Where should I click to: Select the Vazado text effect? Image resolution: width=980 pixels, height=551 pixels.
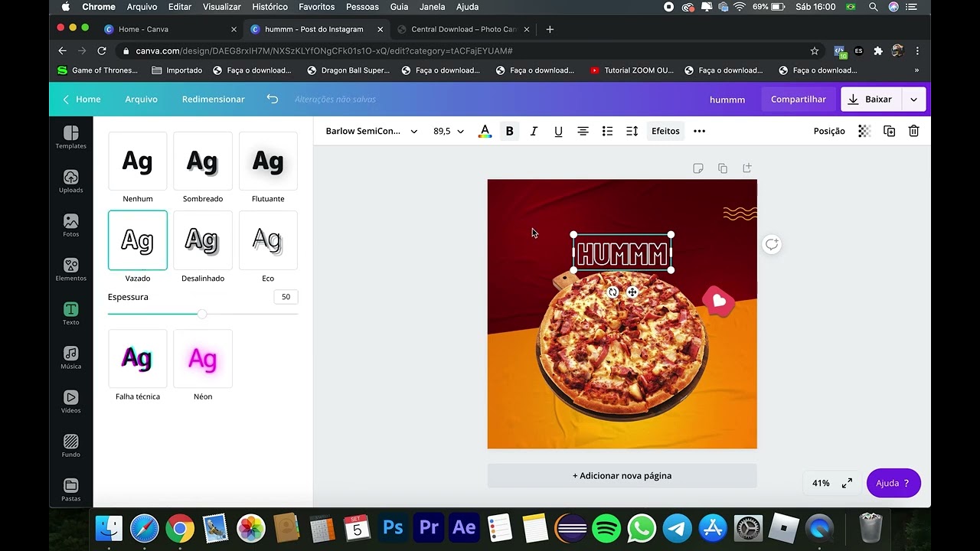point(138,240)
